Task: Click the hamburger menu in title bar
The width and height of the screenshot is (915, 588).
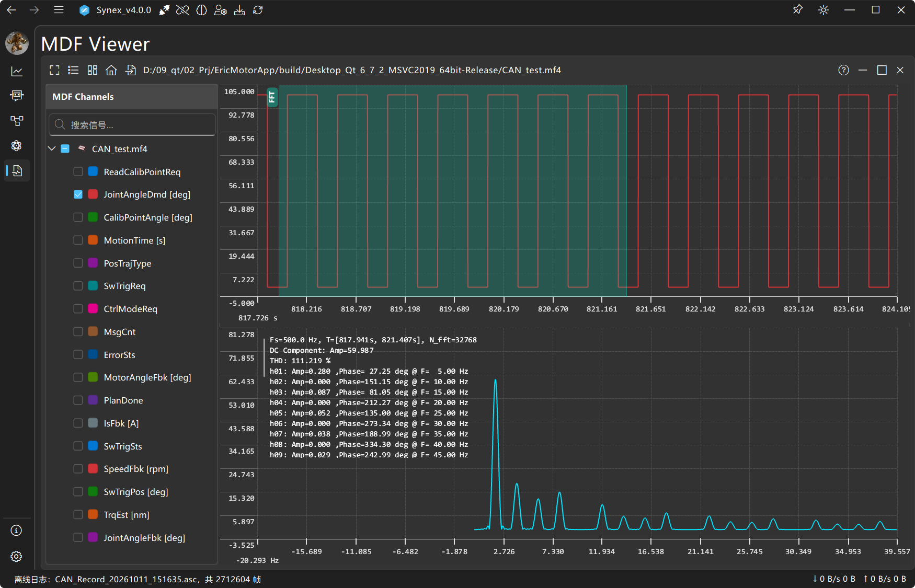Action: 59,10
